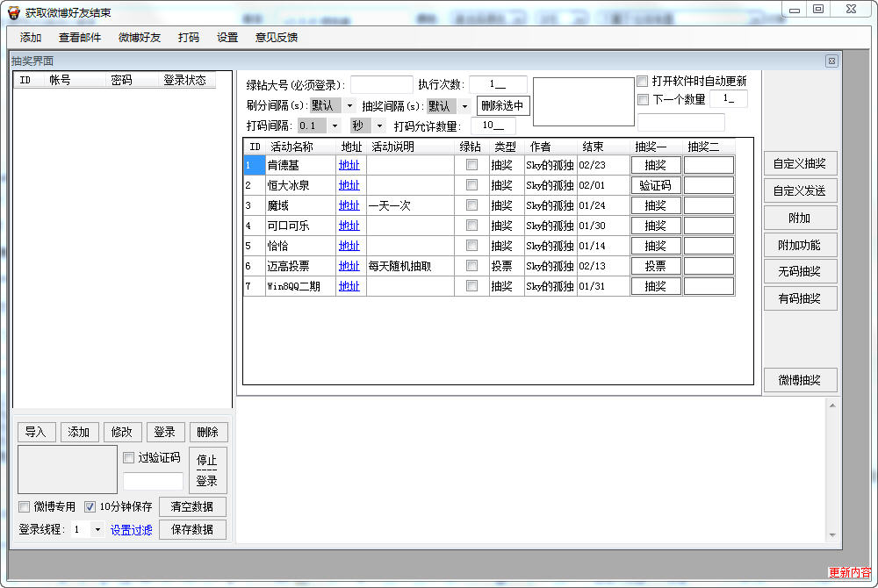Focus the 打码允许数量 input field
Viewport: 878px width, 588px height.
point(493,125)
